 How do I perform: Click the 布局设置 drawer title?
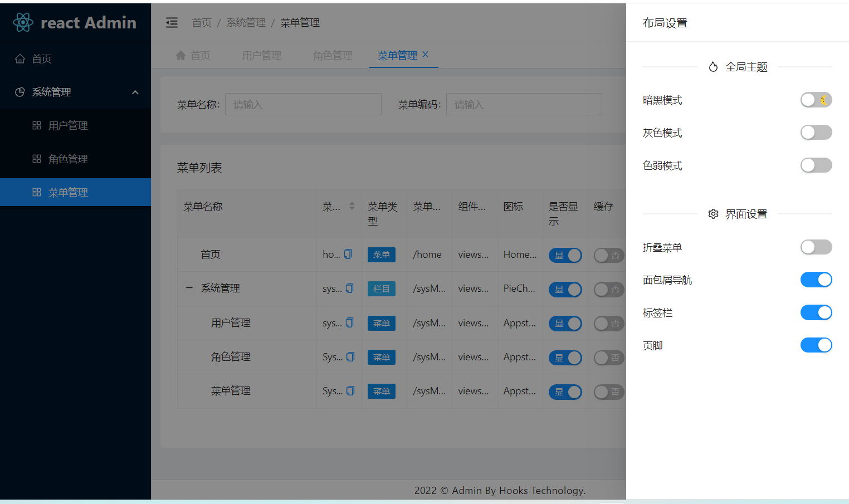665,23
